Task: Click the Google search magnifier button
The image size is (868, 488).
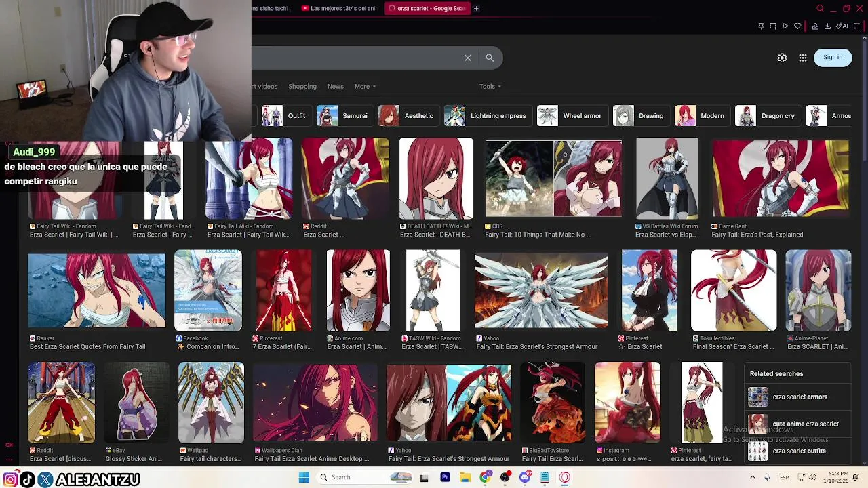Action: tap(490, 58)
